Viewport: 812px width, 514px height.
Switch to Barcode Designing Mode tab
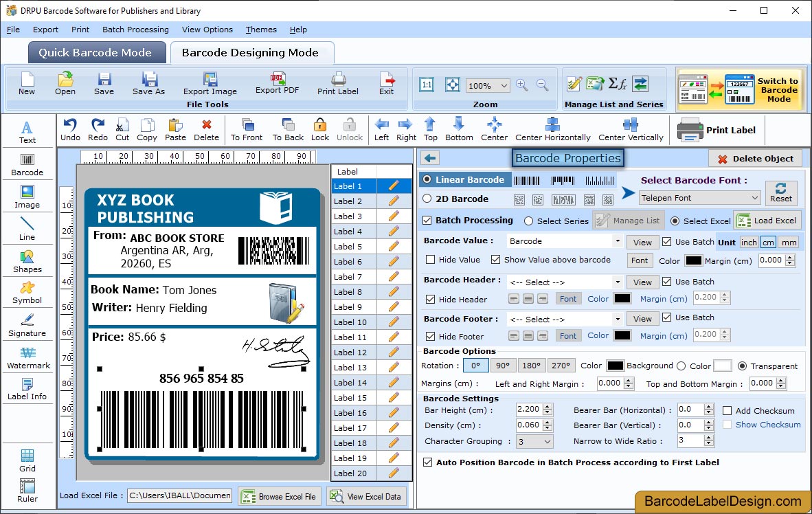[x=251, y=52]
